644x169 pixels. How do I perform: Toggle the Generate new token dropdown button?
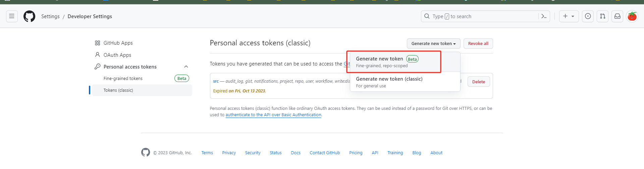click(433, 44)
